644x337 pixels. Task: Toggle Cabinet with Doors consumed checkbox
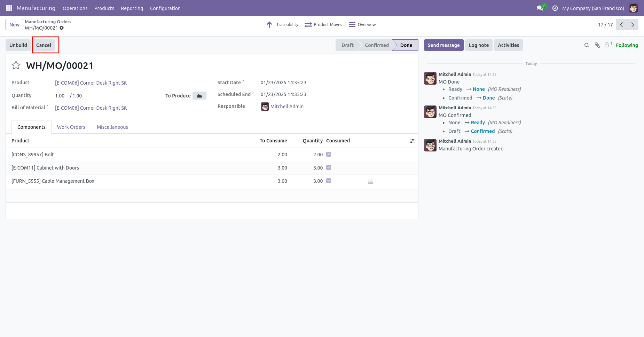(329, 167)
